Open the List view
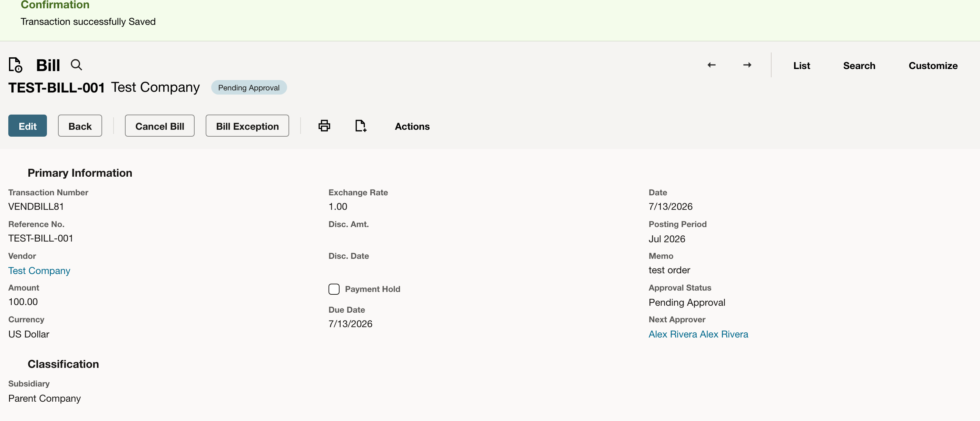The image size is (980, 421). coord(802,66)
